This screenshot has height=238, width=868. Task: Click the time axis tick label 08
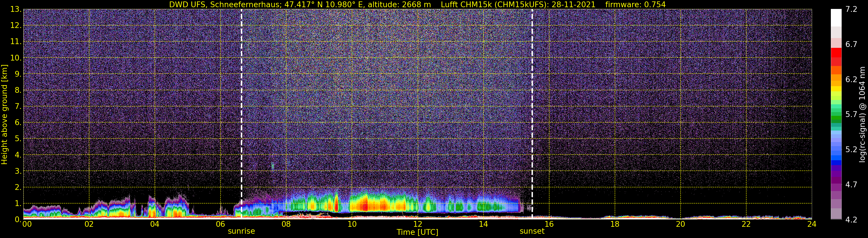click(286, 224)
